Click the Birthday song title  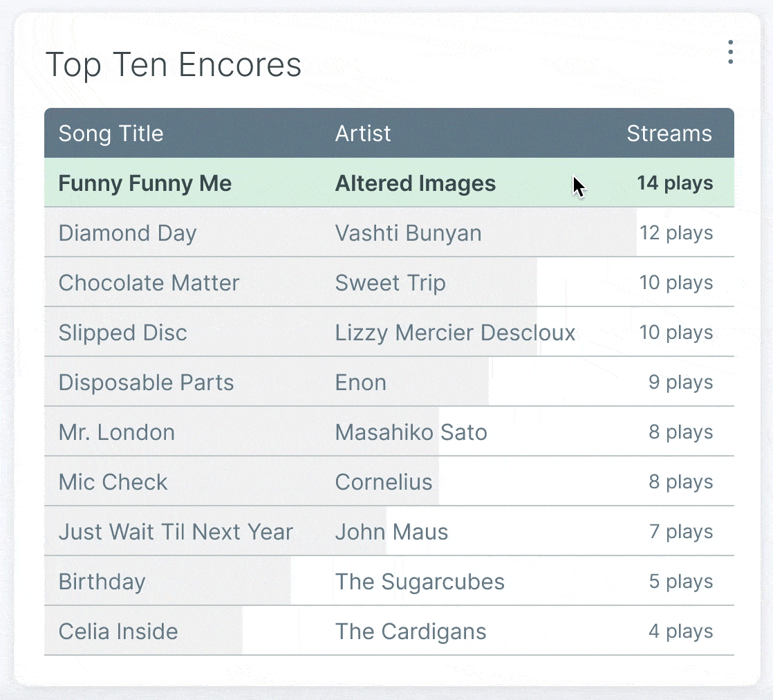tap(102, 582)
